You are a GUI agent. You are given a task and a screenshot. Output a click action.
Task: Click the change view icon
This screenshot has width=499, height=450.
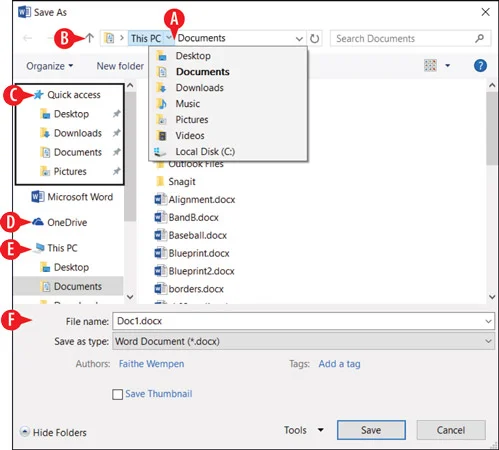(430, 65)
